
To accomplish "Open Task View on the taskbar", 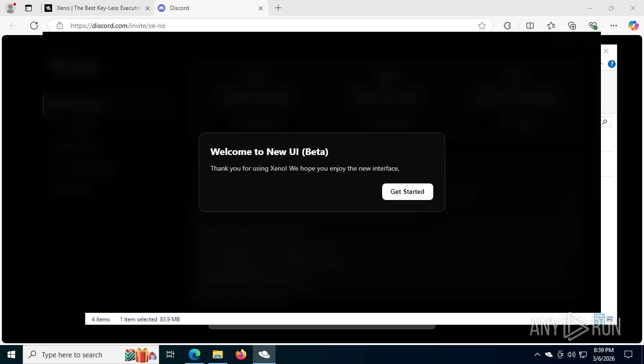I will (x=170, y=355).
